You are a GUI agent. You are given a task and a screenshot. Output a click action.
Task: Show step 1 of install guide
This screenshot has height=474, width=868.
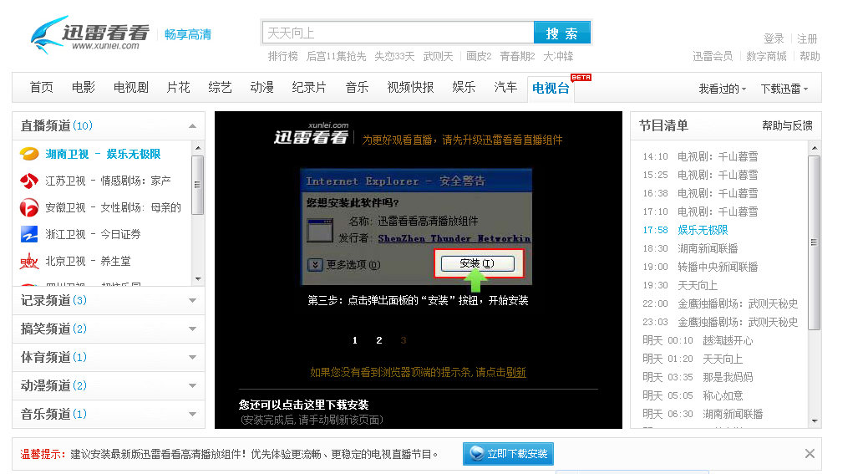(x=355, y=340)
